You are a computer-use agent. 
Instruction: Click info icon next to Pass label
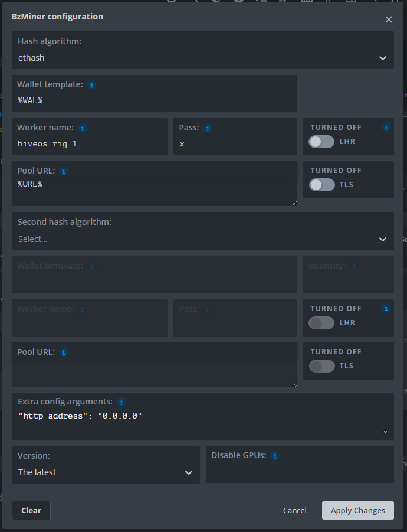coord(208,128)
